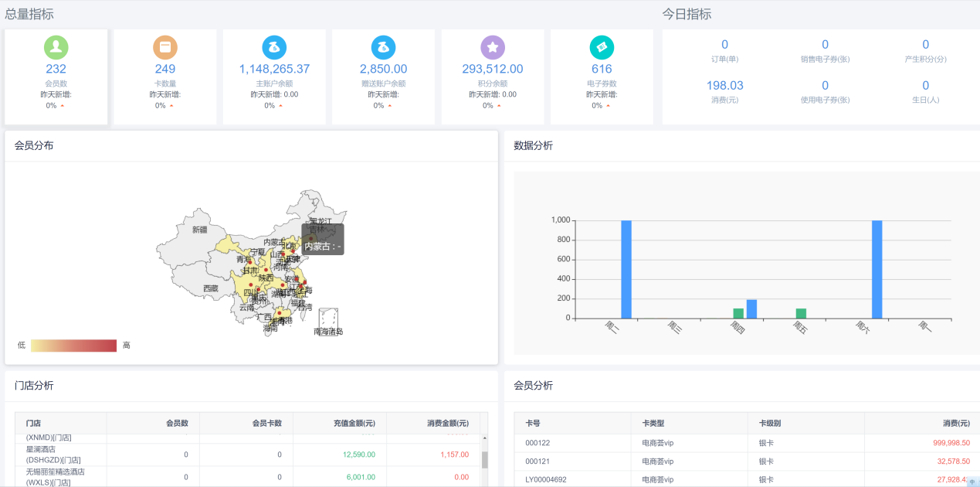Click the red arrow under 会员数

click(x=63, y=106)
